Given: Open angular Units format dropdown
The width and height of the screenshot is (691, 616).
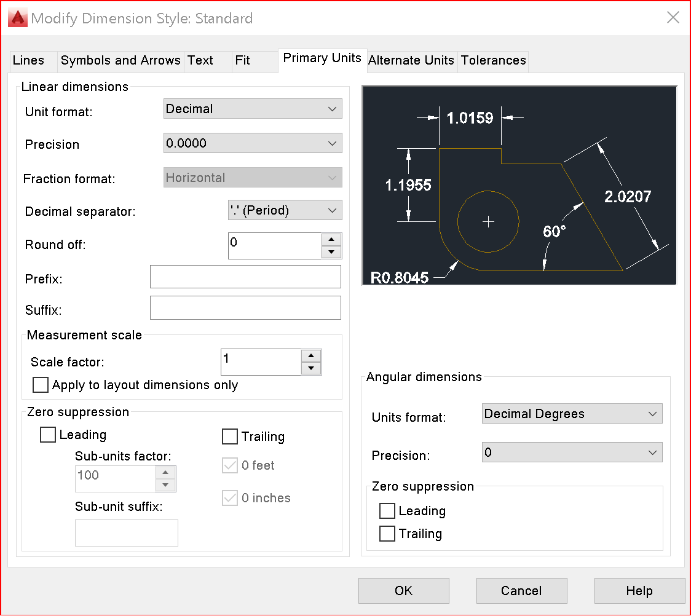Looking at the screenshot, I should [x=572, y=414].
